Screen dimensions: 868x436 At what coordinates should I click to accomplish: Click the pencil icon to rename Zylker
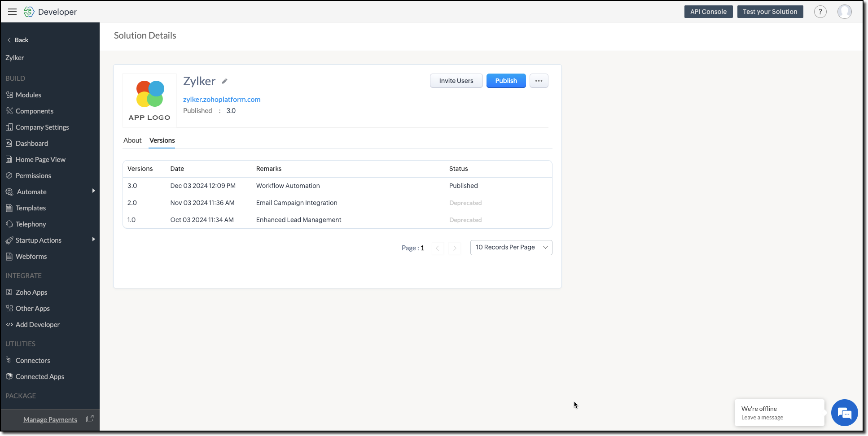(225, 81)
